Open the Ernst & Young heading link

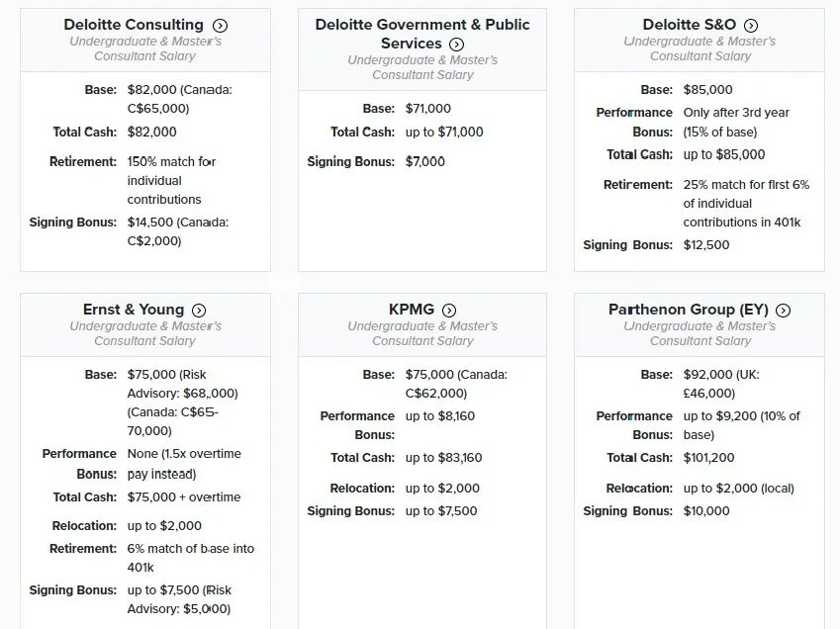[x=134, y=310]
